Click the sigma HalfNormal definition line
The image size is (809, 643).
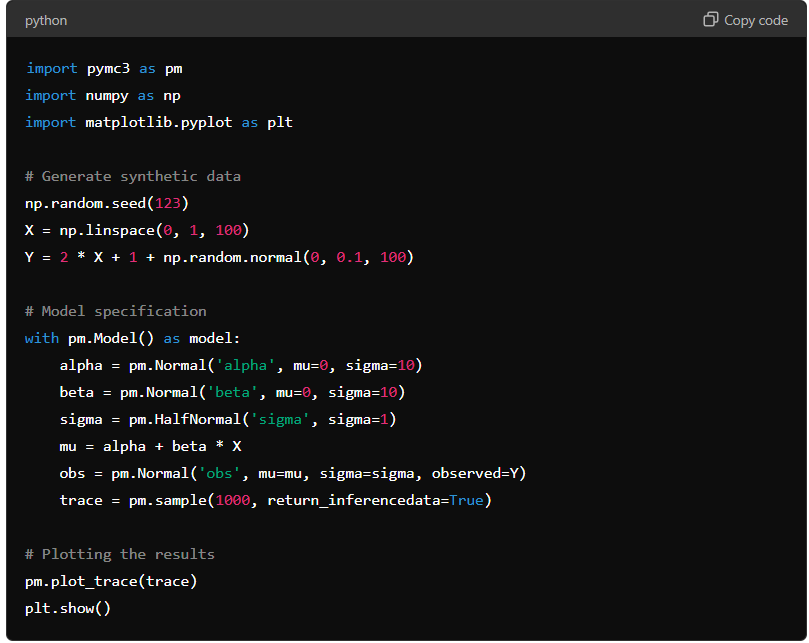(x=228, y=419)
